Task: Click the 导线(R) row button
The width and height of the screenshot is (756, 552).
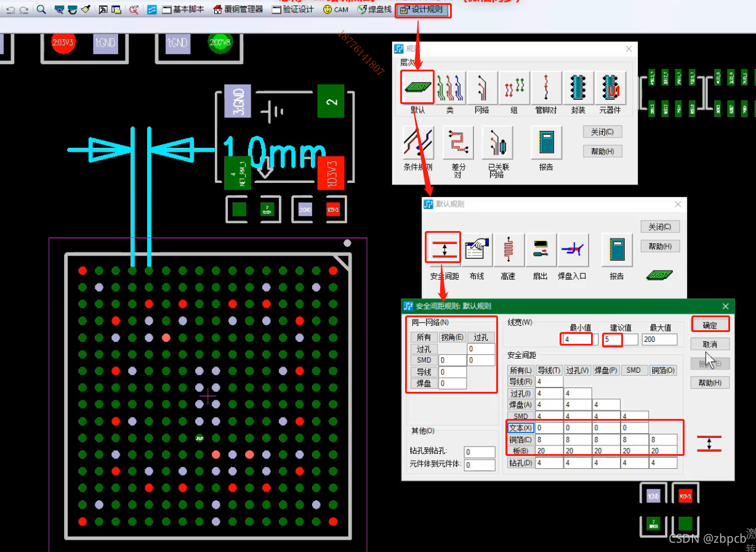Action: point(521,382)
